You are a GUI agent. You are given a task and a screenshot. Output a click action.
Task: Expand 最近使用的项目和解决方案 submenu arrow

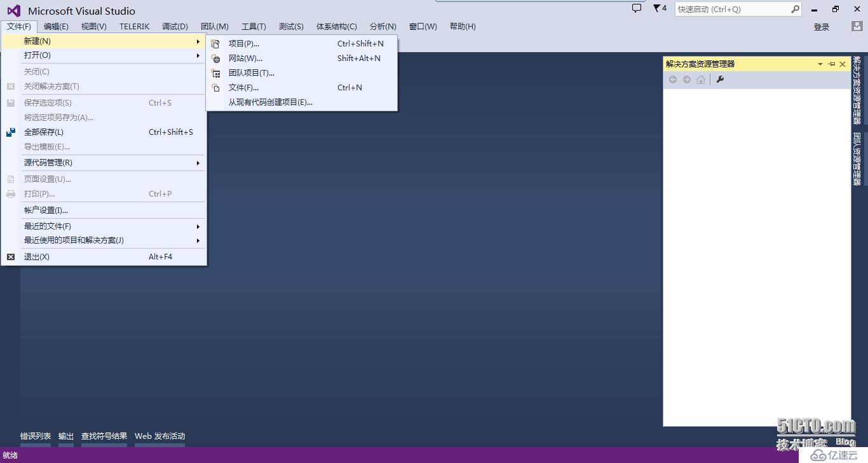[198, 241]
